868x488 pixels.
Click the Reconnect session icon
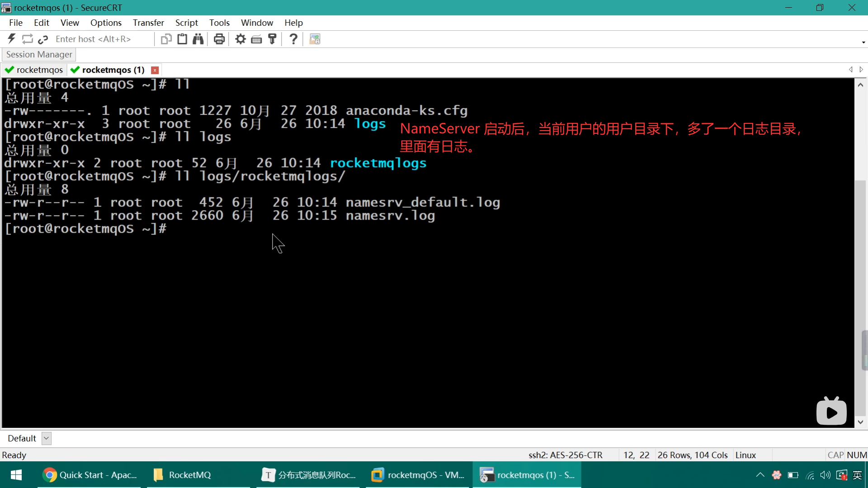tap(27, 39)
